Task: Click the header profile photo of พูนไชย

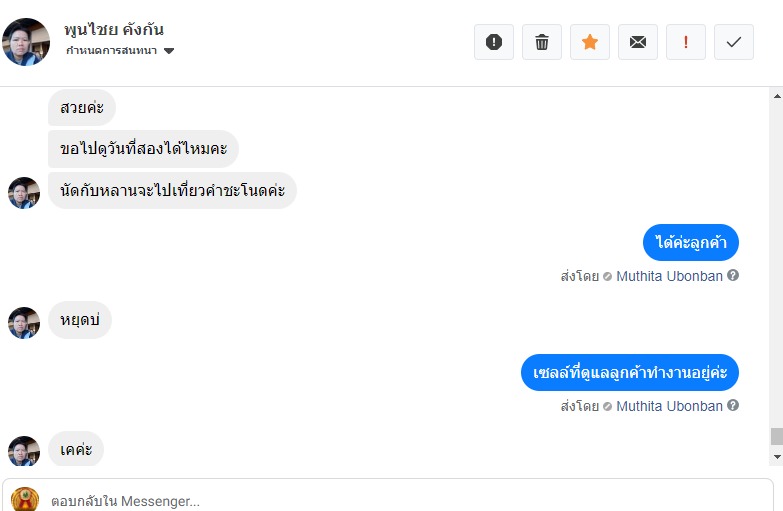Action: [x=26, y=41]
